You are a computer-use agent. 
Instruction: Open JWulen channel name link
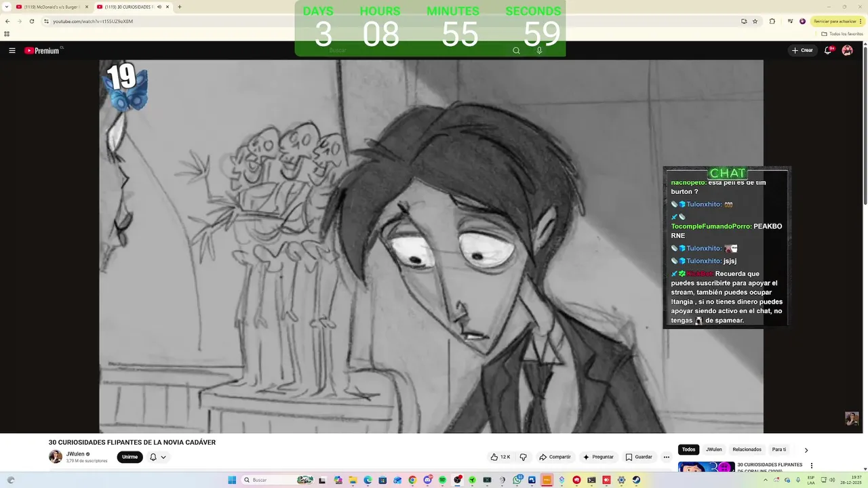pyautogui.click(x=75, y=454)
